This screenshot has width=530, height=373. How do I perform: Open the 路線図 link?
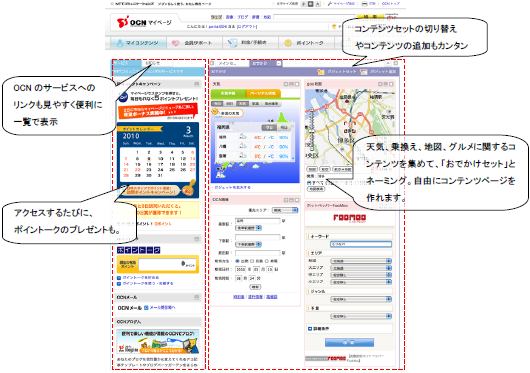tap(272, 297)
